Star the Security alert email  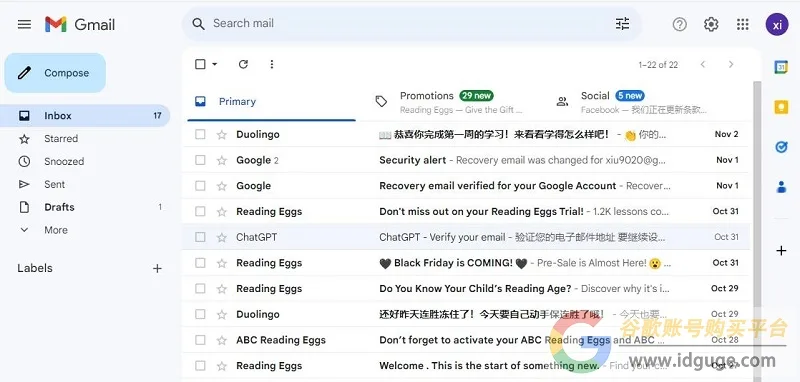[x=221, y=160]
